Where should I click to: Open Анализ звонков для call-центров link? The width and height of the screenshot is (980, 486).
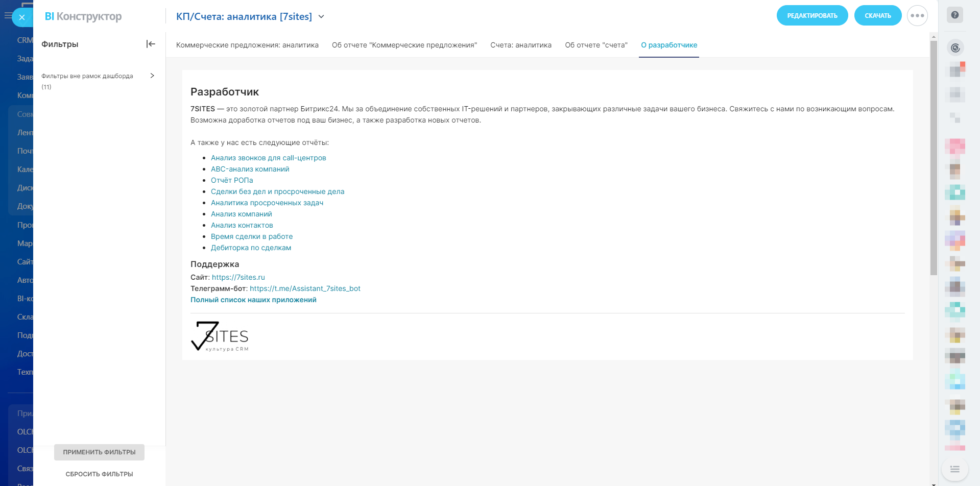tap(269, 158)
